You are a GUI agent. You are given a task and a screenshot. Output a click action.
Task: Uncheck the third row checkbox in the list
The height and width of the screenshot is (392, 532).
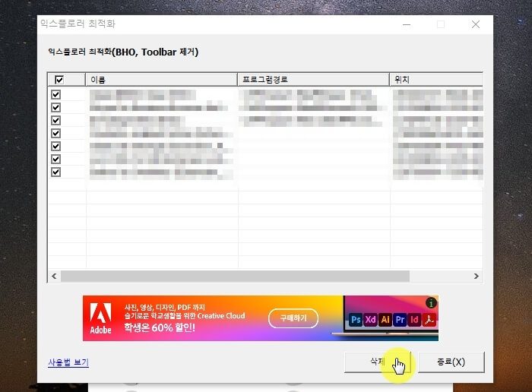click(x=56, y=120)
